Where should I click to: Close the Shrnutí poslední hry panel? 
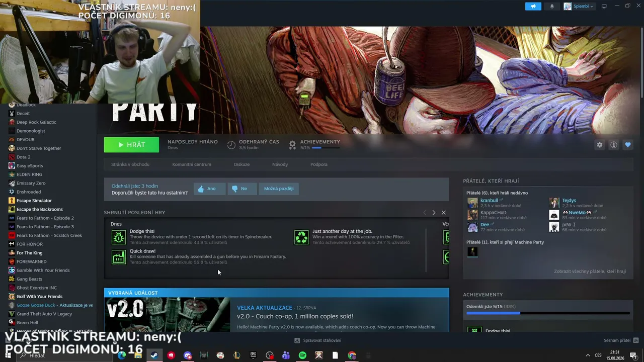point(443,213)
